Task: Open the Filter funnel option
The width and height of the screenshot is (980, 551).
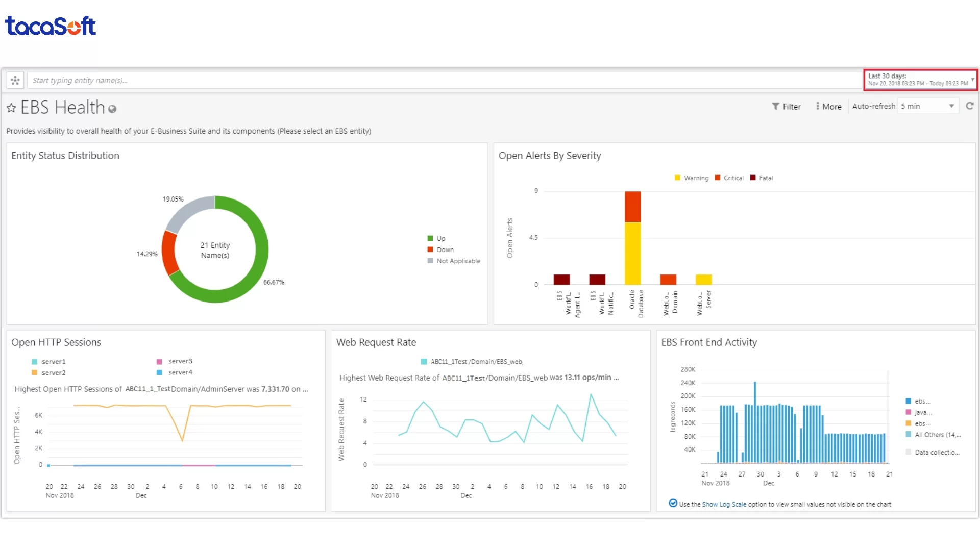Action: [x=786, y=106]
